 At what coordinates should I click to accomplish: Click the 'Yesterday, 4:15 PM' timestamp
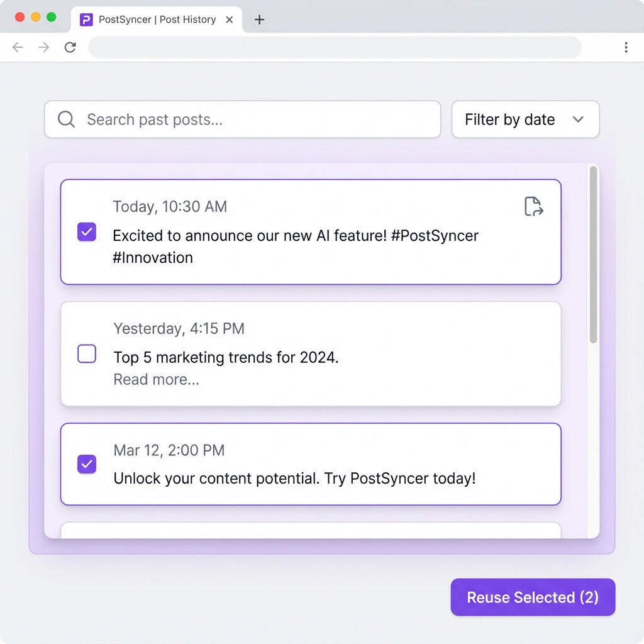[x=179, y=328]
